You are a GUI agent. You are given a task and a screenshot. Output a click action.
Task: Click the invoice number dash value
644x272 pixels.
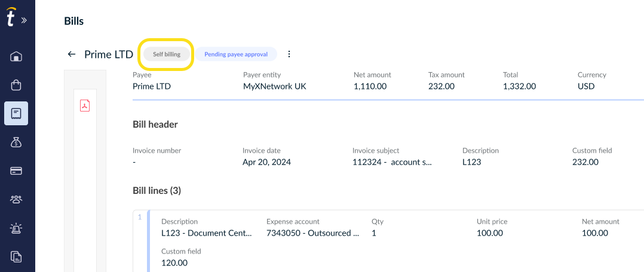point(134,162)
